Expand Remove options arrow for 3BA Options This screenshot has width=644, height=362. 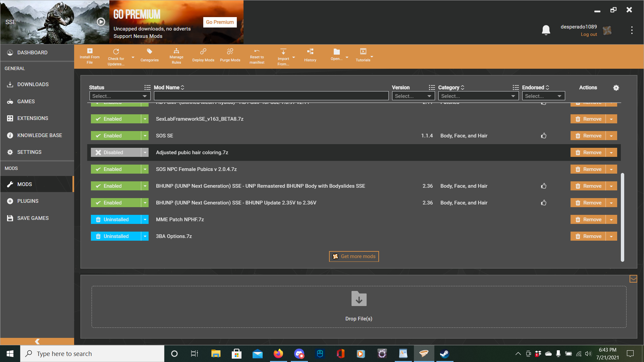(611, 236)
